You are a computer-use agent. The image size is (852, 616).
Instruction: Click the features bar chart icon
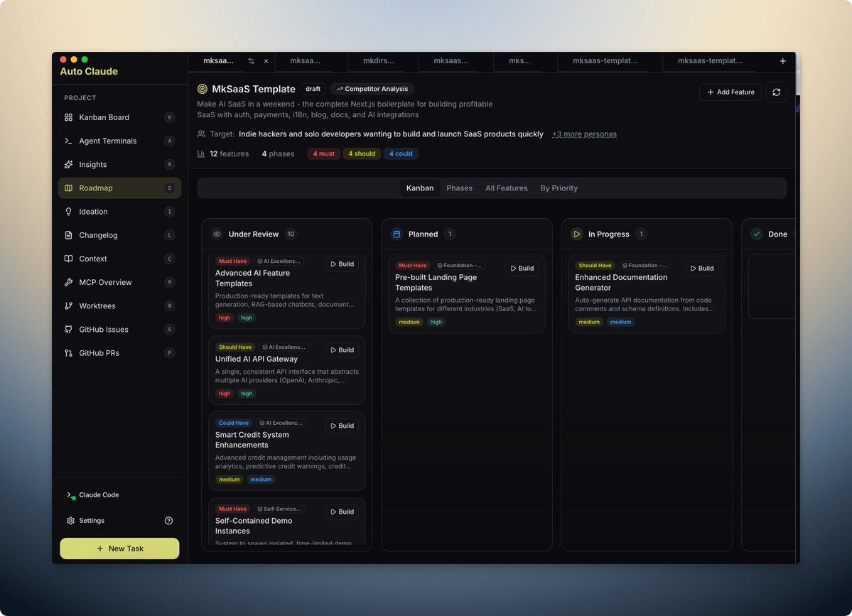pos(201,153)
